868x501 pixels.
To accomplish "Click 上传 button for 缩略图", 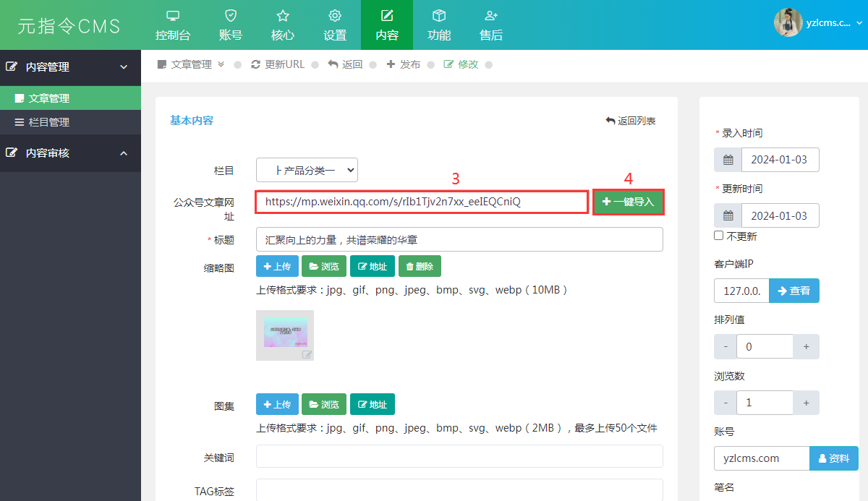I will (x=277, y=266).
